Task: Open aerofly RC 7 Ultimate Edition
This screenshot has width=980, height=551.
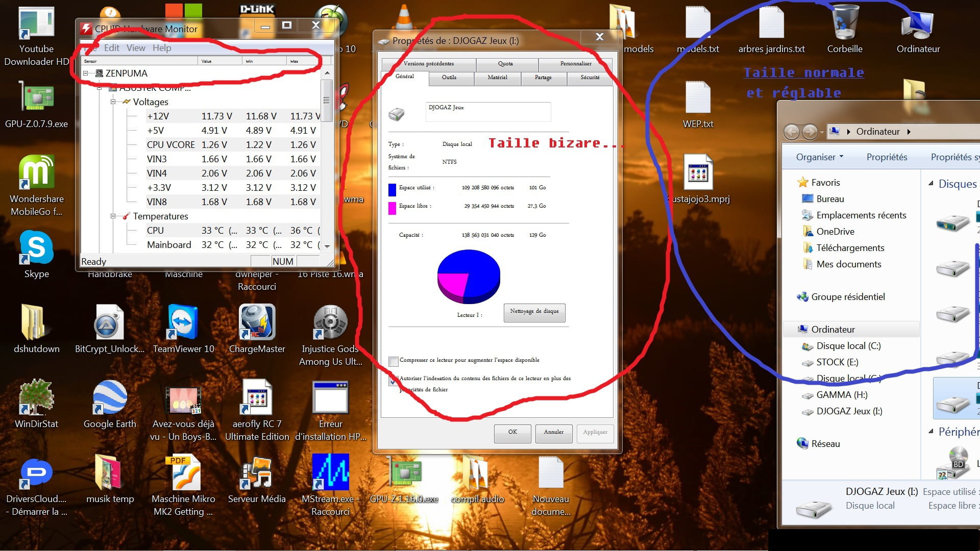Action: (x=257, y=411)
